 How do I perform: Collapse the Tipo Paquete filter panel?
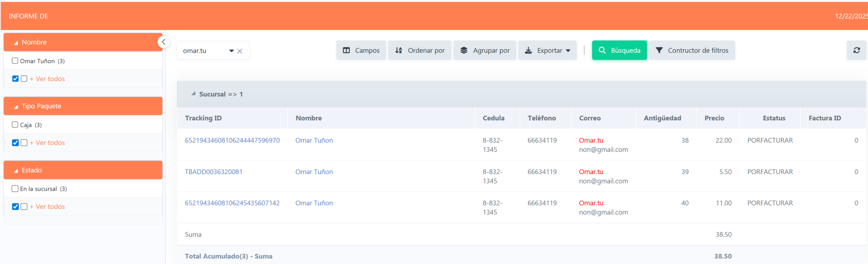(16, 106)
